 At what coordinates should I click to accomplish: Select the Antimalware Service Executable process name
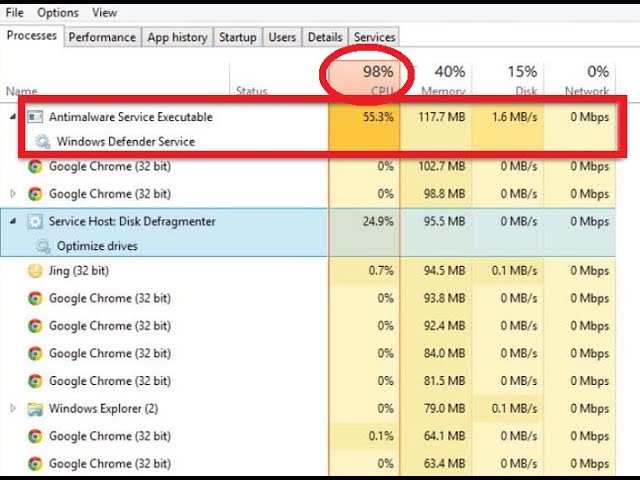pyautogui.click(x=131, y=117)
